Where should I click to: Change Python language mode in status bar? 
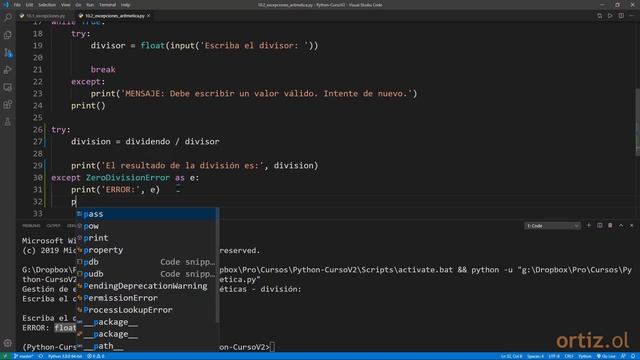coord(585,356)
